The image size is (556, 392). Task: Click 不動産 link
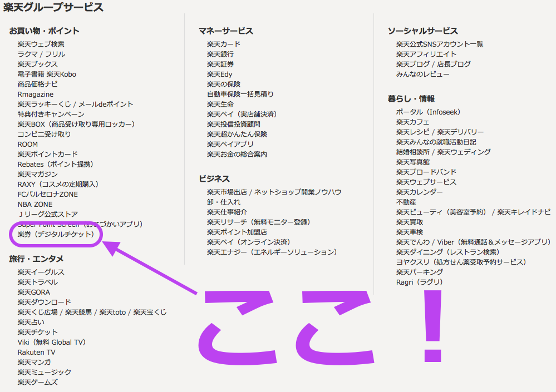click(406, 202)
